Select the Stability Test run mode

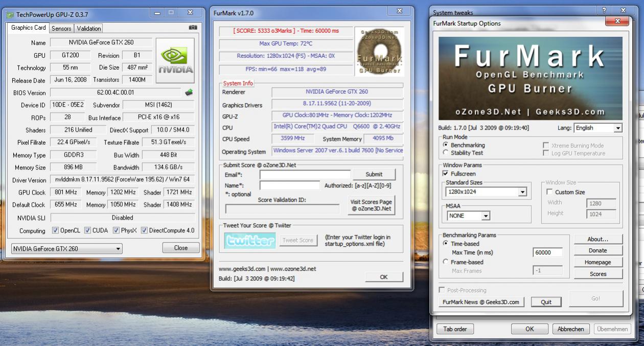point(446,153)
